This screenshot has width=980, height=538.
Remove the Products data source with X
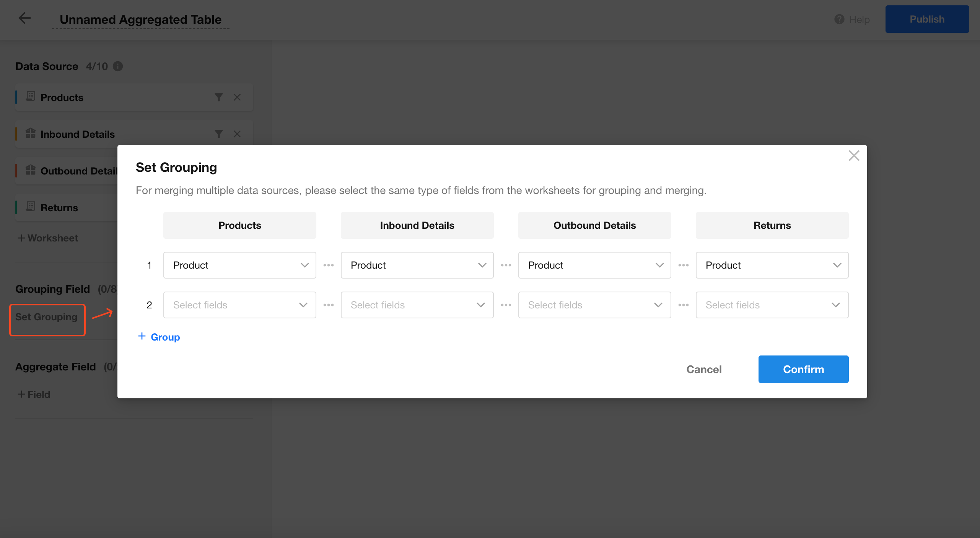coord(237,97)
